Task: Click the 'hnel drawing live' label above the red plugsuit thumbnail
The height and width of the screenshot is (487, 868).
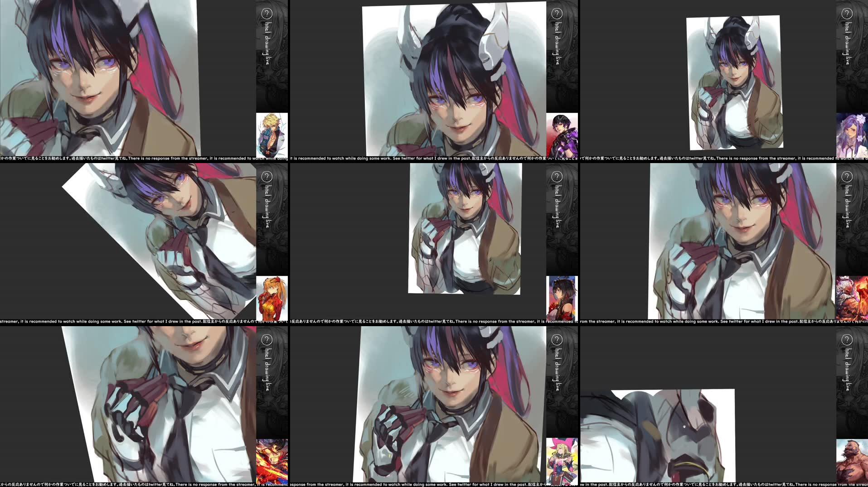Action: click(x=267, y=207)
